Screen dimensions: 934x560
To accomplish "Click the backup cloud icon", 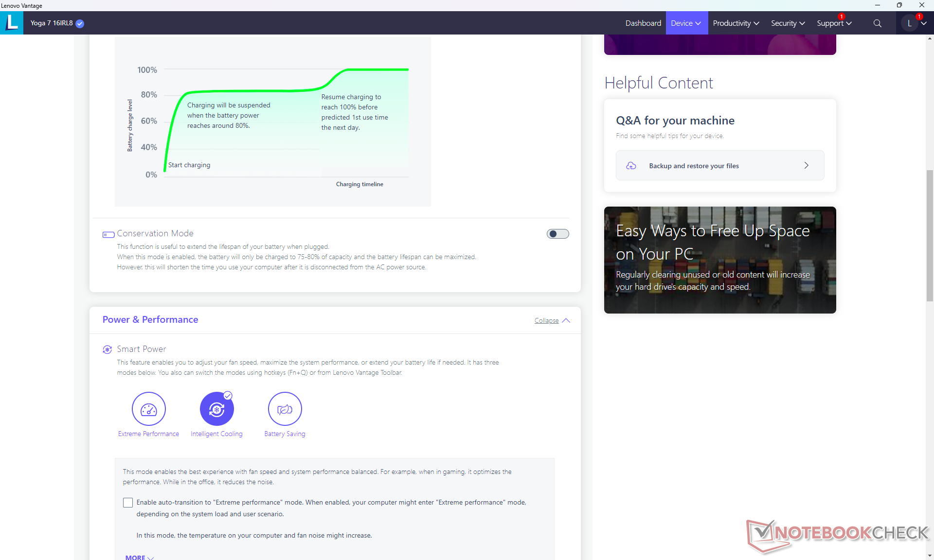I will click(x=631, y=166).
